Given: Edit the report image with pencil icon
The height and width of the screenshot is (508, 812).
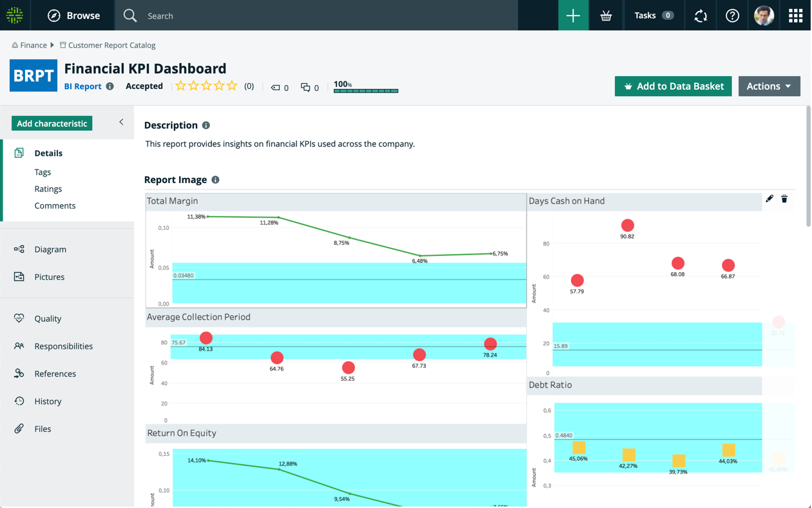Looking at the screenshot, I should click(x=769, y=199).
